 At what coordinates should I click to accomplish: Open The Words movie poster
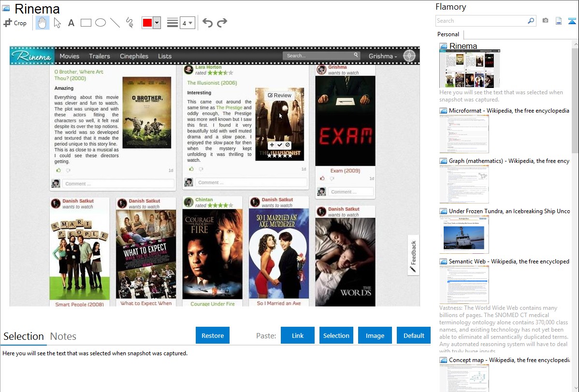(345, 262)
